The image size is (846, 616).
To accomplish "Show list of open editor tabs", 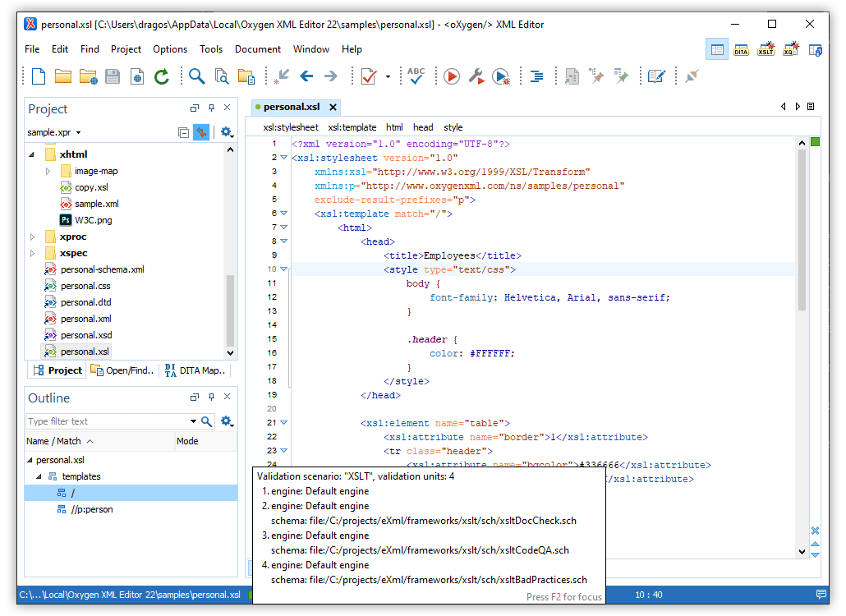I will [811, 107].
